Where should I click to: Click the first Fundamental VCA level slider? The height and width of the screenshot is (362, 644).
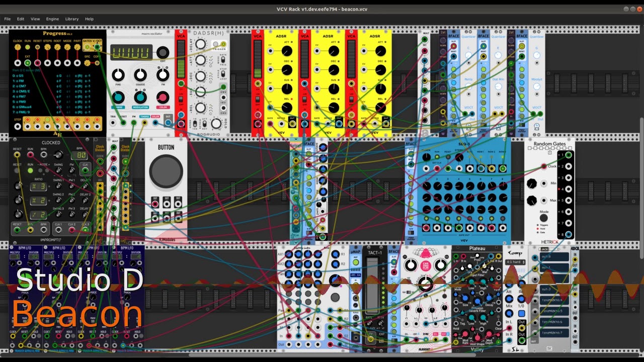(x=258, y=58)
